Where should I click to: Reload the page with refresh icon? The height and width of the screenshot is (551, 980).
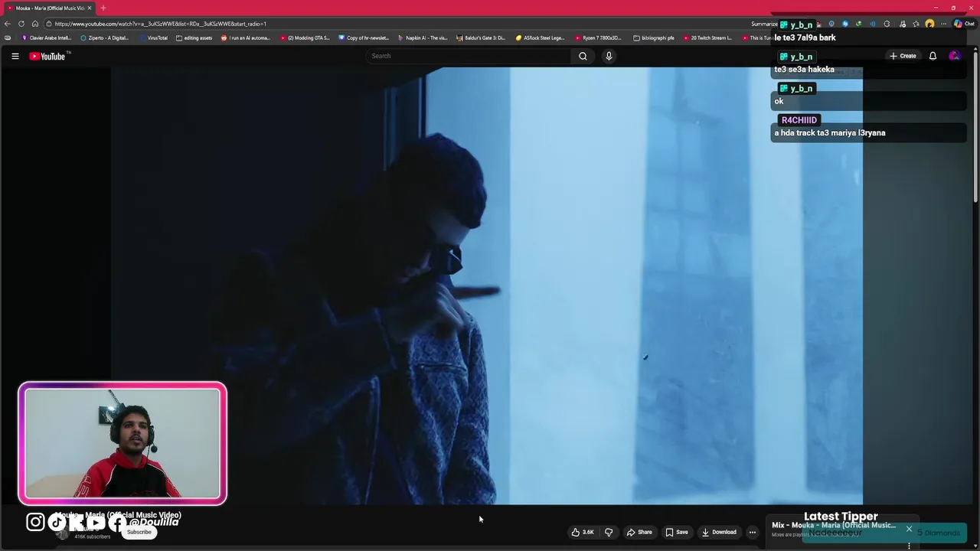tap(21, 24)
